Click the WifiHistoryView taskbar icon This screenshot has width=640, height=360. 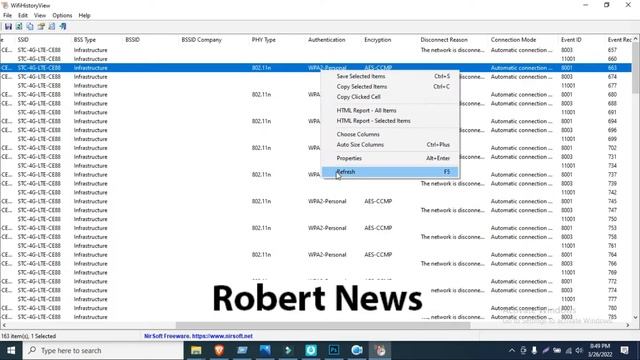pyautogui.click(x=380, y=350)
